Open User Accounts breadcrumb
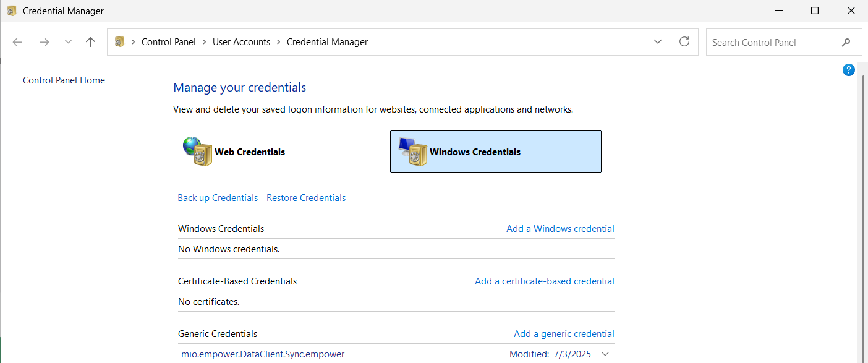The image size is (868, 363). (241, 42)
